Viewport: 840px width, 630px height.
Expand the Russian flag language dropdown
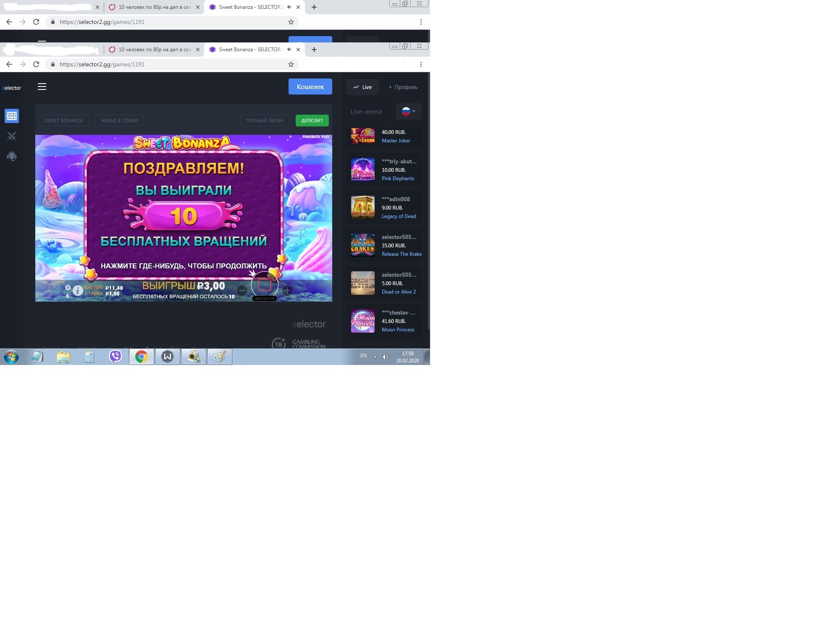click(408, 111)
